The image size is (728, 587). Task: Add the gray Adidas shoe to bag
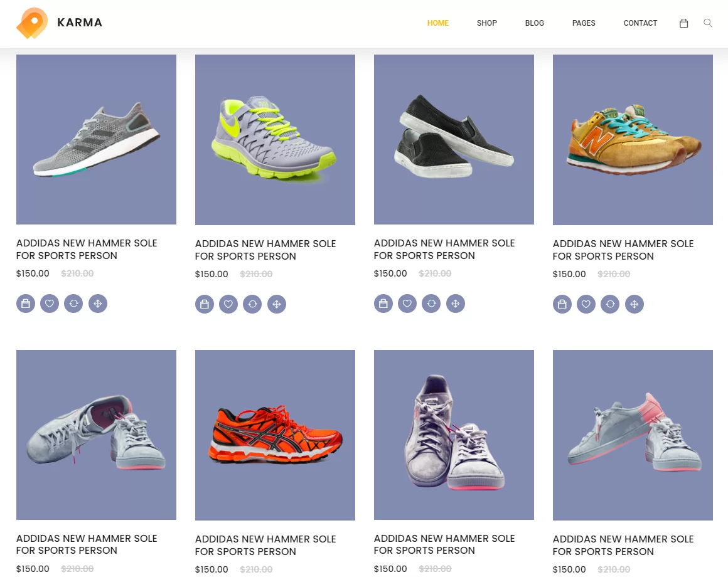click(26, 304)
